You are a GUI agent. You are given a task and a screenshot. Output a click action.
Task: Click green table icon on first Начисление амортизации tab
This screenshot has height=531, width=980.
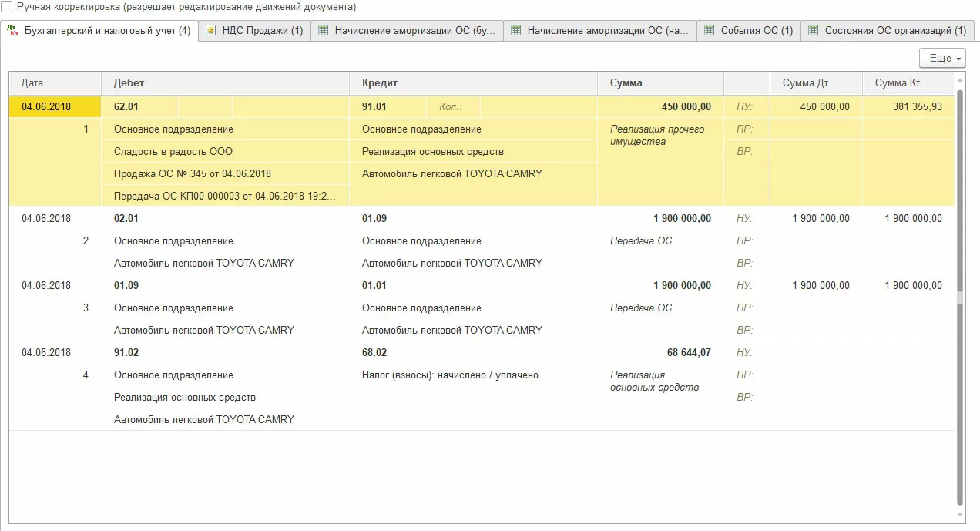click(323, 31)
